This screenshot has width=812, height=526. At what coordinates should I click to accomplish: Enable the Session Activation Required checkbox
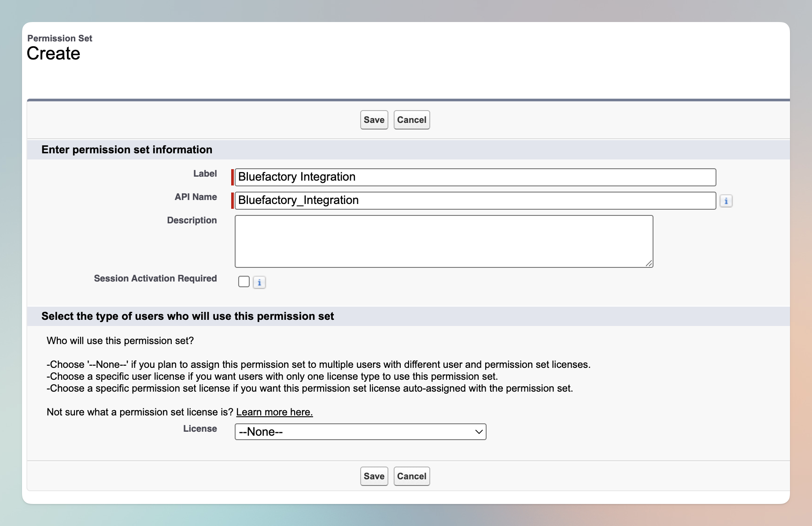tap(244, 282)
